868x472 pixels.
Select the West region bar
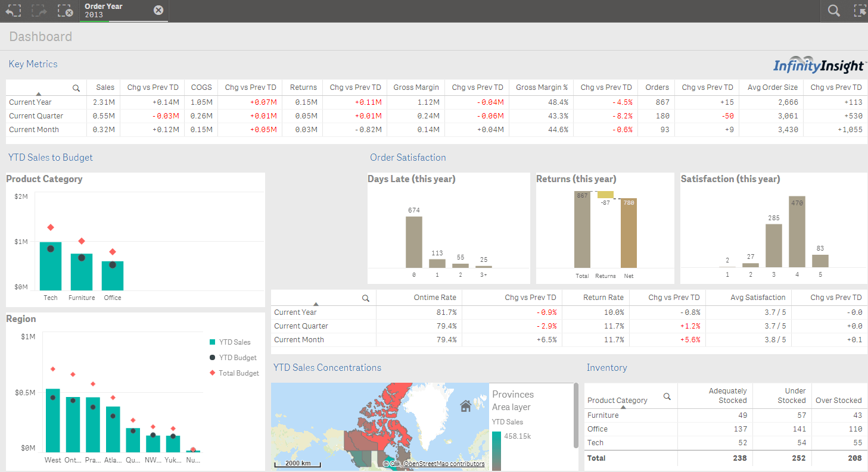pyautogui.click(x=53, y=421)
